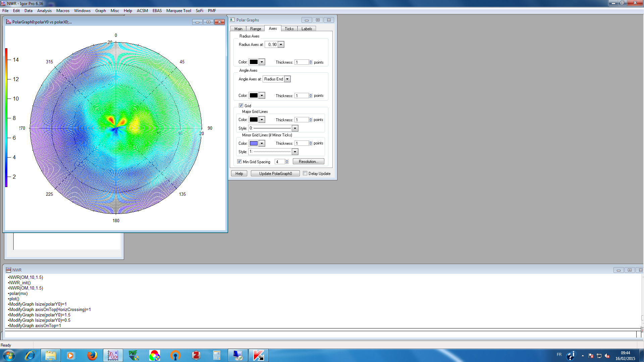Viewport: 644px width, 362px height.
Task: Open the Major Grid Lines style dropdown
Action: click(295, 128)
